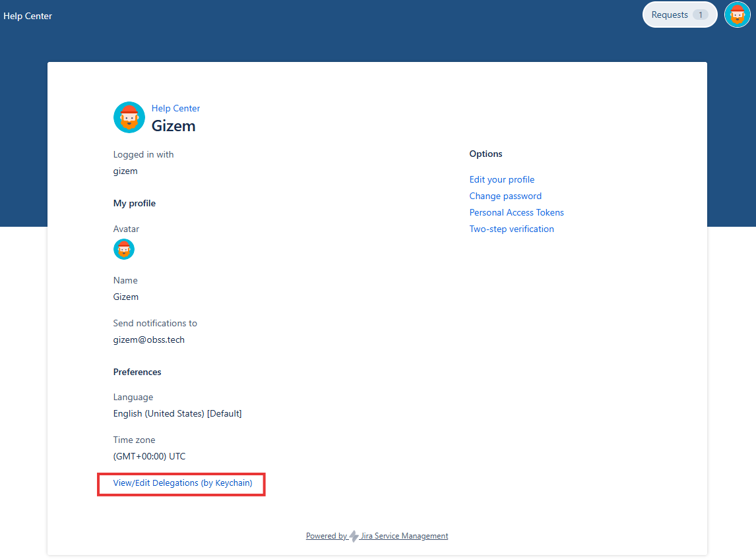Click the Requests count badge showing 1
This screenshot has width=756, height=559.
click(700, 15)
